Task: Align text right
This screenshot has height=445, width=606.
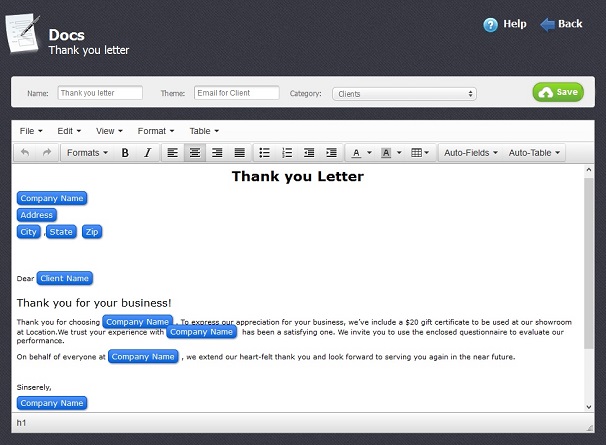Action: 217,153
